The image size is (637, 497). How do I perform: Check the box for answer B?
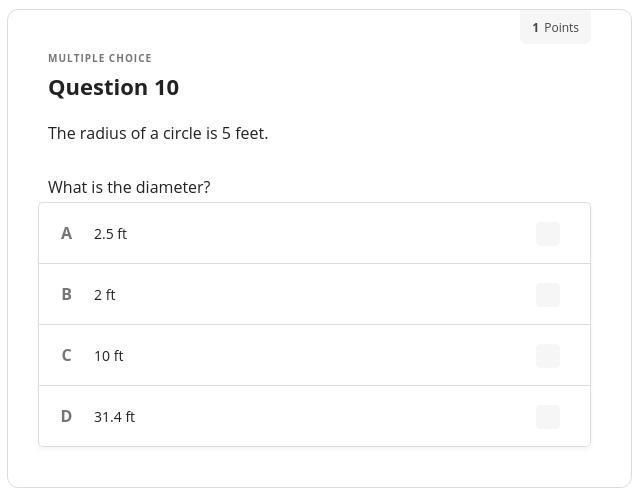(547, 295)
